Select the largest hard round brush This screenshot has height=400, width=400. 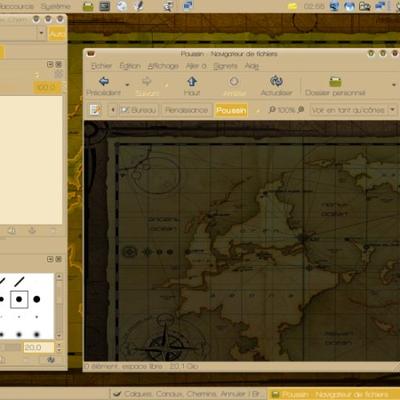tap(37, 299)
